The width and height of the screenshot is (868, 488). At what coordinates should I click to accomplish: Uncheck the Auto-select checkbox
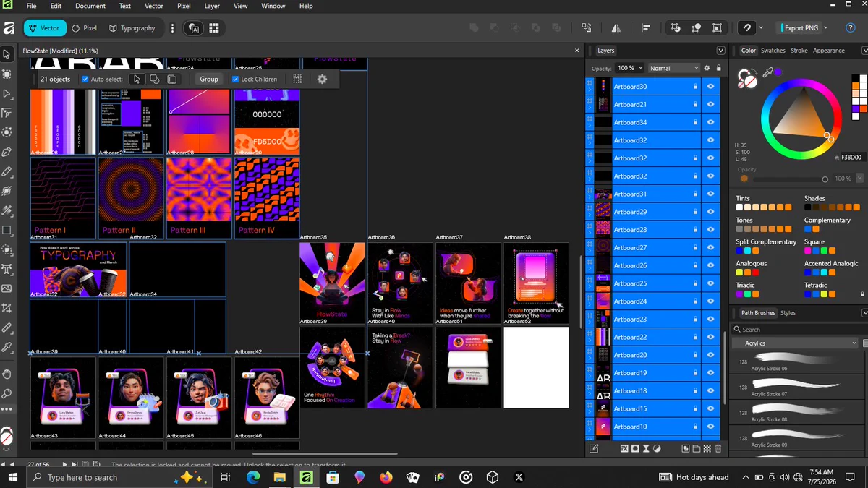[x=85, y=79]
